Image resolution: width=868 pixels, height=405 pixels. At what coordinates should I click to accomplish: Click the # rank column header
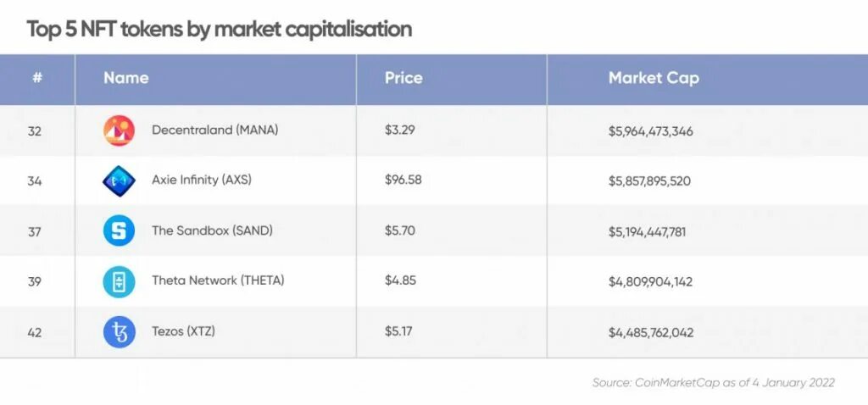(37, 78)
